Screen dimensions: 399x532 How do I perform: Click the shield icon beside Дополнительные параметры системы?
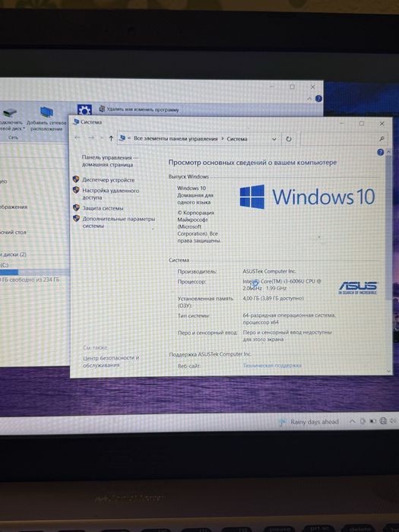click(76, 219)
